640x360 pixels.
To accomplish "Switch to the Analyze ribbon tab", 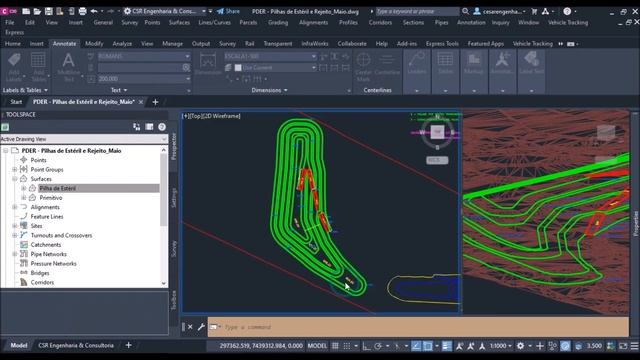I will (122, 43).
